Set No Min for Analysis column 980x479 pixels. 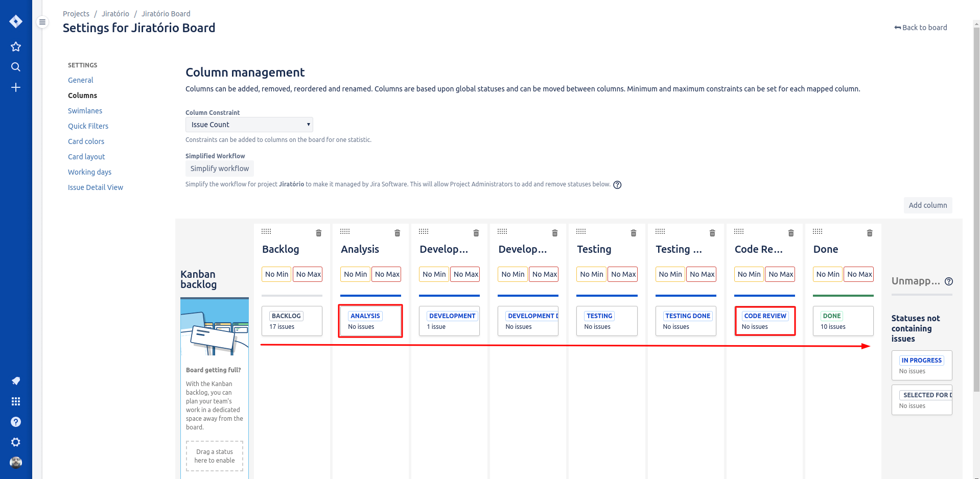tap(355, 274)
